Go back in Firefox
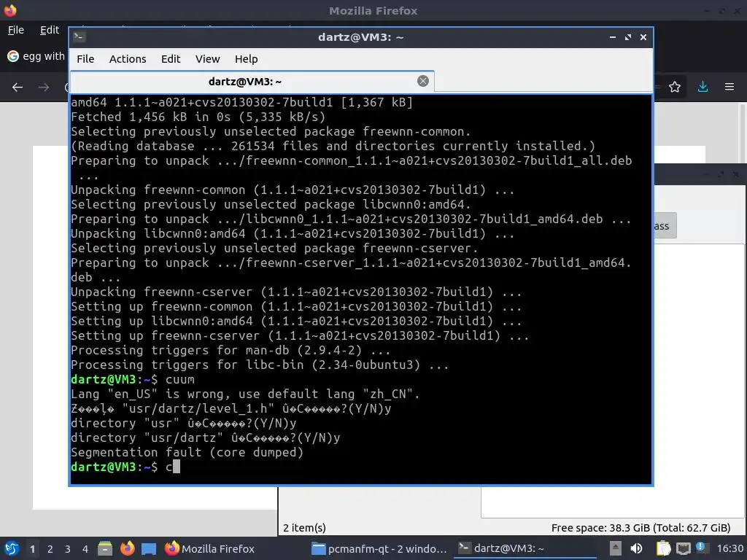747x560 pixels. pos(18,87)
